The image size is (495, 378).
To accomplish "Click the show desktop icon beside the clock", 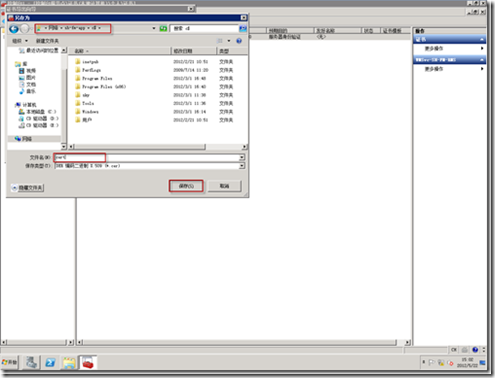I will pyautogui.click(x=482, y=362).
